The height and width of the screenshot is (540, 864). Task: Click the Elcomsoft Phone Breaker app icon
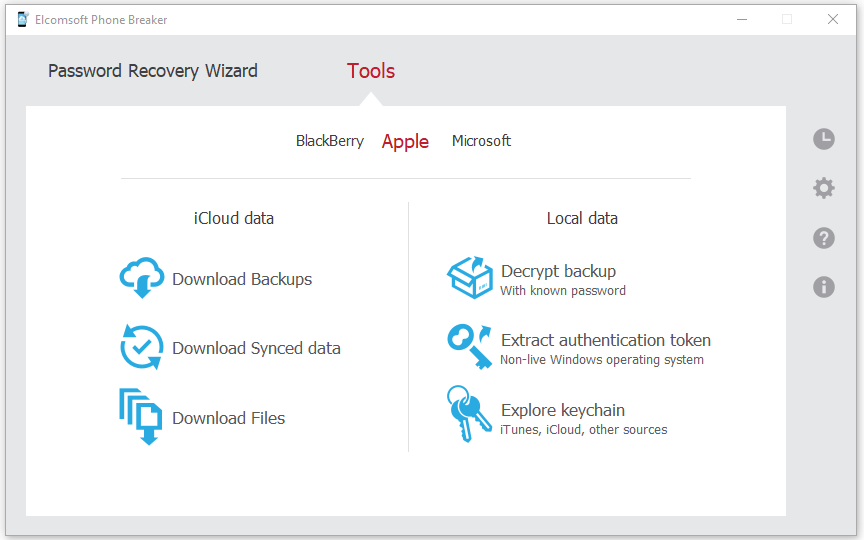pyautogui.click(x=23, y=19)
